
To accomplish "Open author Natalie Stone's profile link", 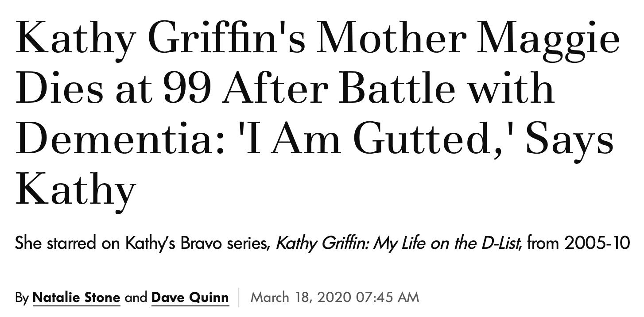I will 77,297.
